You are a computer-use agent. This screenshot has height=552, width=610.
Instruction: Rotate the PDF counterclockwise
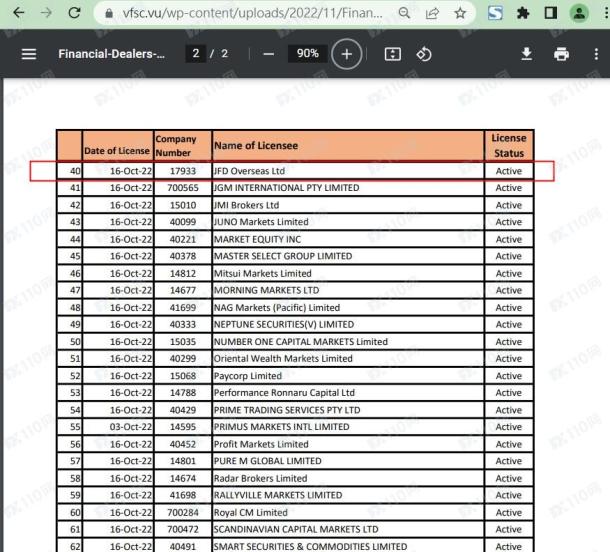coord(424,54)
